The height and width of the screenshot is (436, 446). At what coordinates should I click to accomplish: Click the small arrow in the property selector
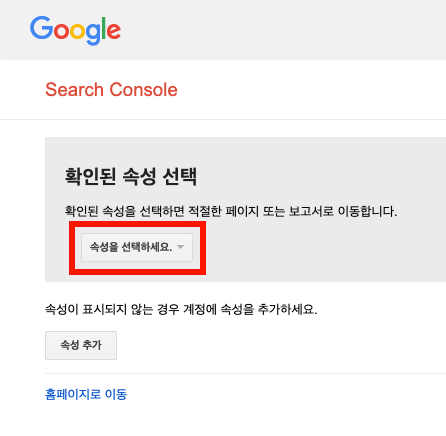181,247
